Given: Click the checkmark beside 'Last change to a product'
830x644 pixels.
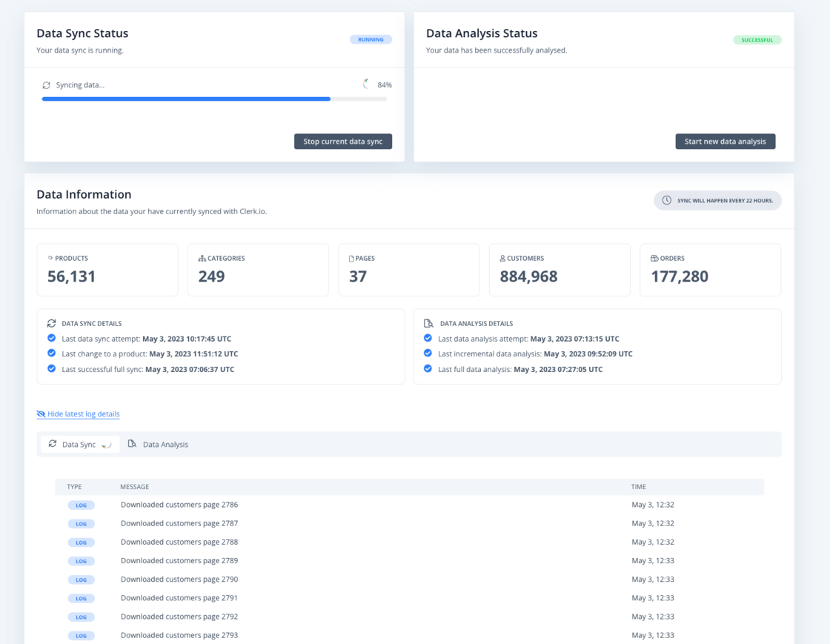Looking at the screenshot, I should (51, 353).
